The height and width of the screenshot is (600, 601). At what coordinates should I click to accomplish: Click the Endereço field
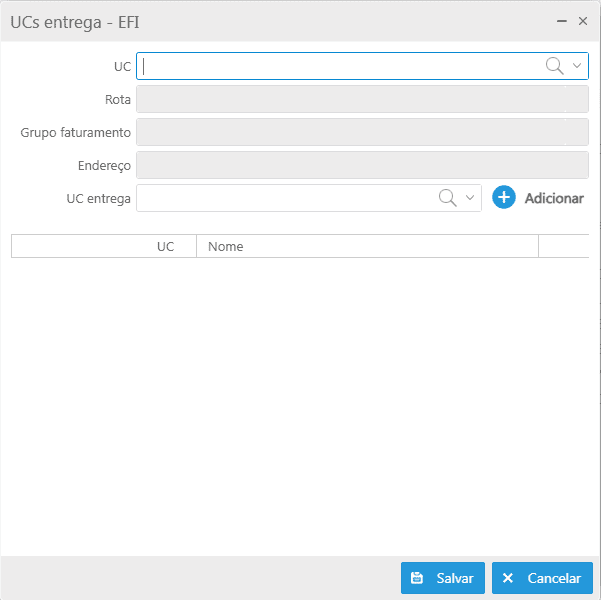[362, 165]
